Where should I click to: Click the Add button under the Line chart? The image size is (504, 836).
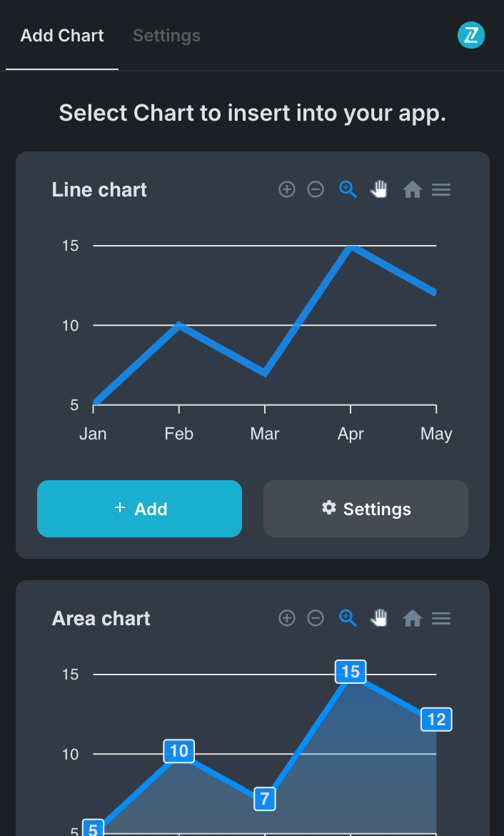139,508
